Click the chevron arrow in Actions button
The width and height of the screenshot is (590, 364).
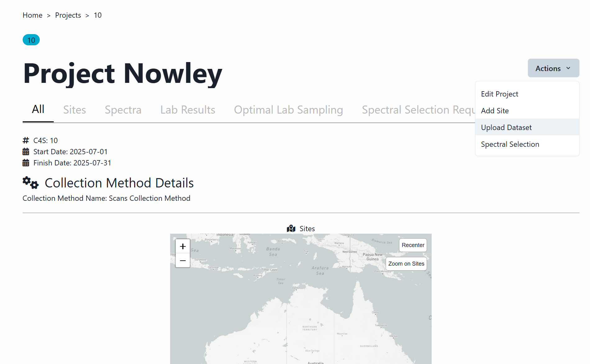pyautogui.click(x=568, y=68)
